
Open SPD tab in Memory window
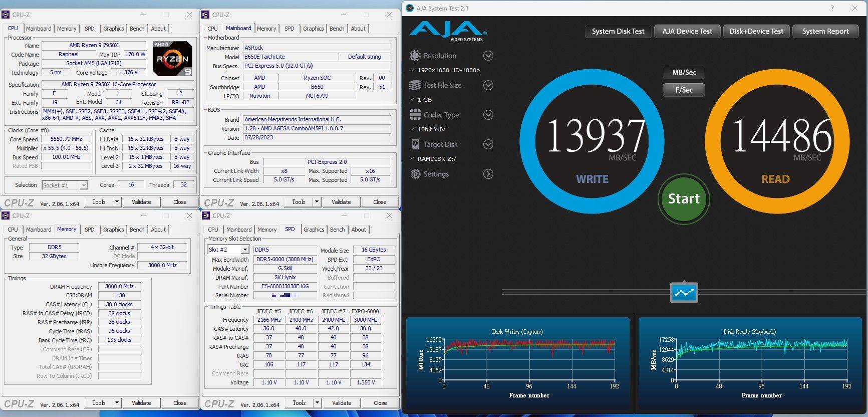[89, 230]
